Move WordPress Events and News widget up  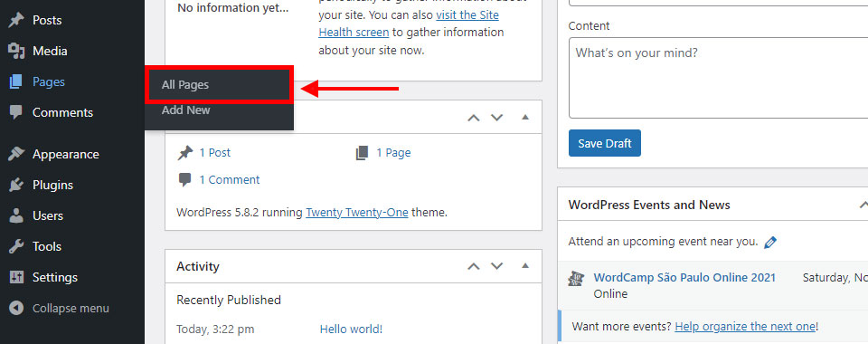tap(863, 205)
